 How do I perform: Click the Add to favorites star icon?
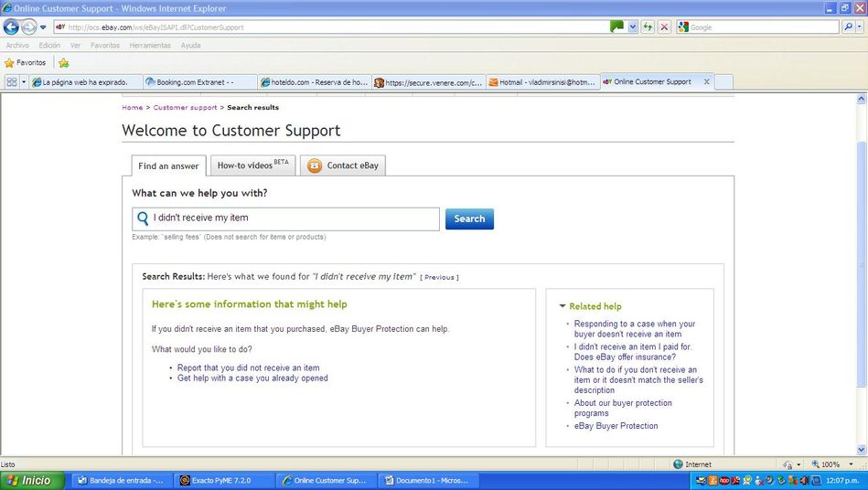pyautogui.click(x=64, y=62)
